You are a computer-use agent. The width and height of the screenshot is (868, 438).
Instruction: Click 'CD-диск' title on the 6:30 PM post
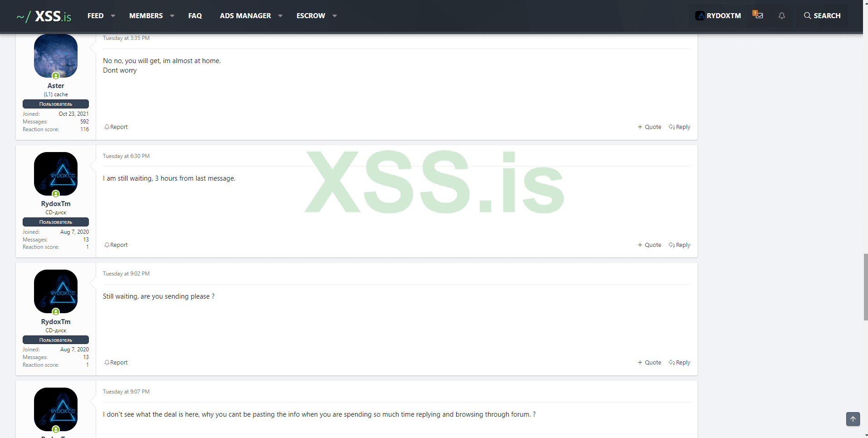click(x=56, y=212)
